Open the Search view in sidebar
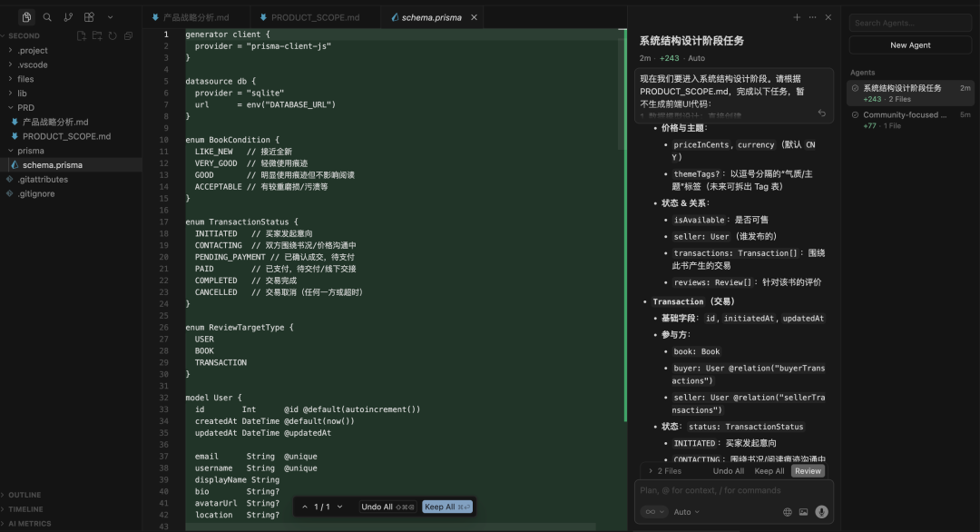980x532 pixels. [x=46, y=17]
